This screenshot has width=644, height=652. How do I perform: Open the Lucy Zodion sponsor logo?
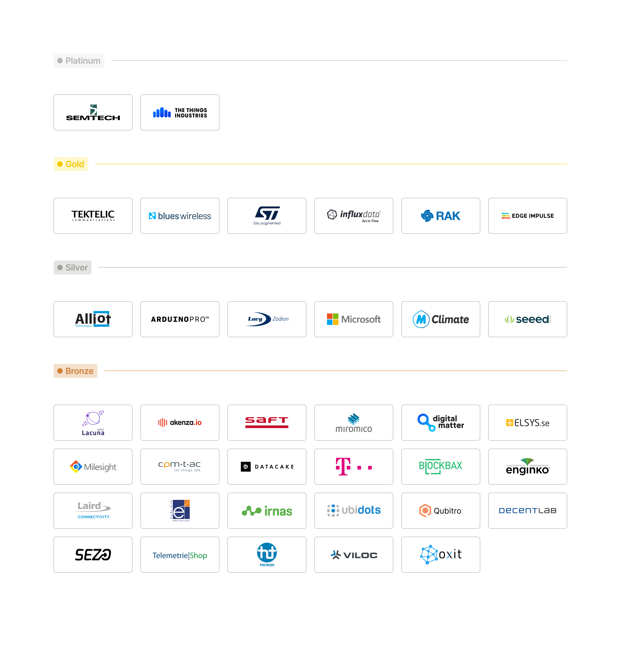tap(267, 319)
